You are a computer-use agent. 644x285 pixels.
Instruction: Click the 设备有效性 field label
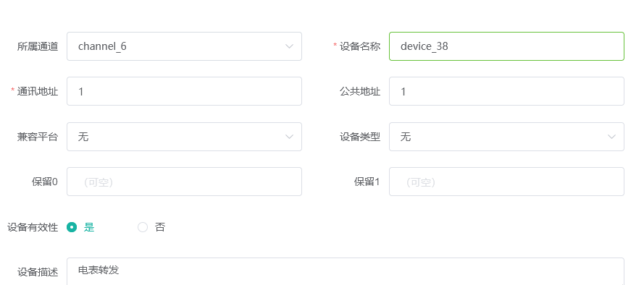33,227
